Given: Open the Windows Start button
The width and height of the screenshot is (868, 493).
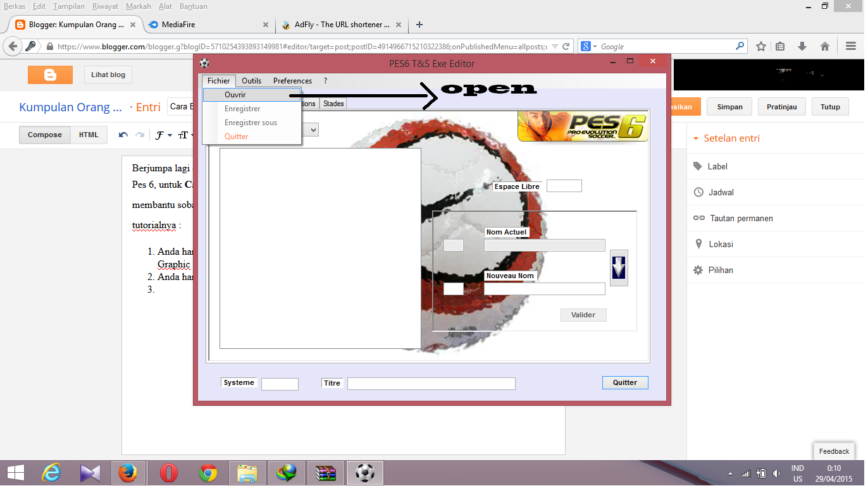Looking at the screenshot, I should (x=15, y=473).
